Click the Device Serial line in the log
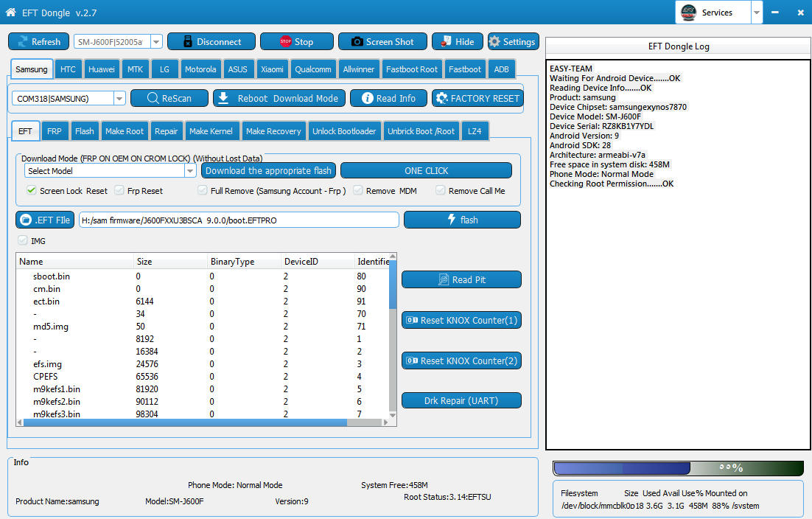The height and width of the screenshot is (519, 812). coord(602,126)
